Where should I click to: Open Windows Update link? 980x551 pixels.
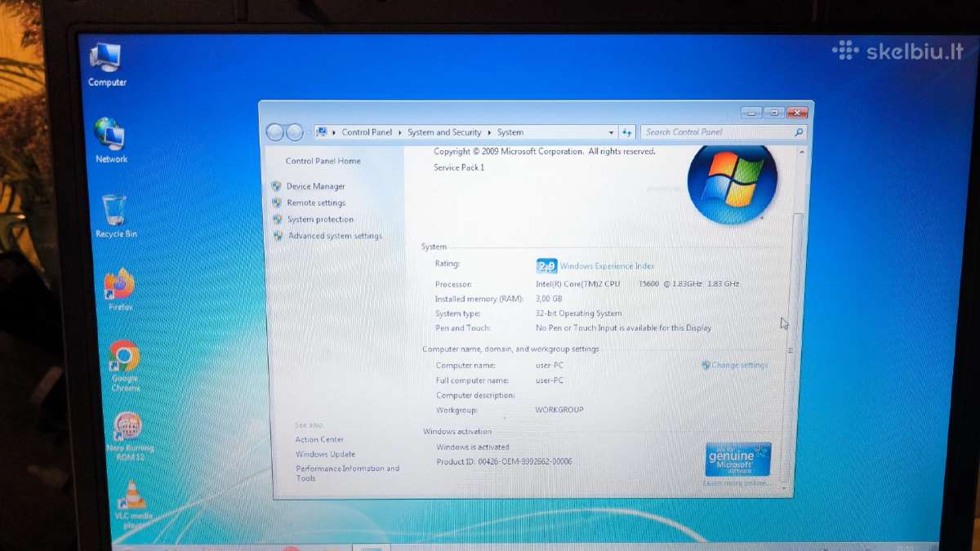(x=325, y=454)
